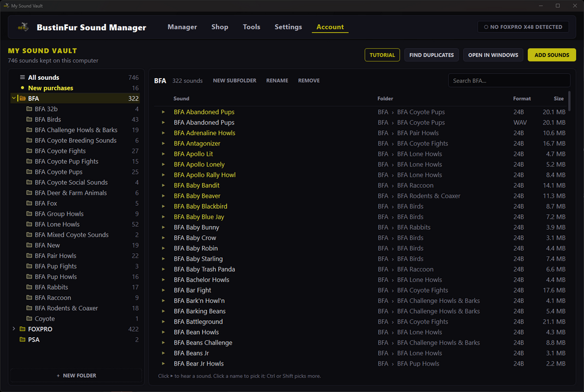Viewport: 584px width, 392px height.
Task: Play the BFA Abandoned Pups WAV sound
Action: click(163, 122)
